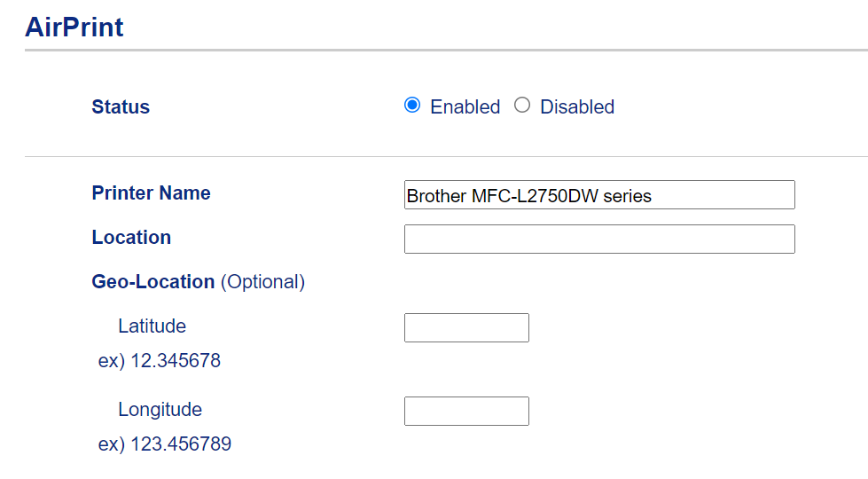
Task: Click the (Optional) text beside Geo-Location
Action: point(262,282)
